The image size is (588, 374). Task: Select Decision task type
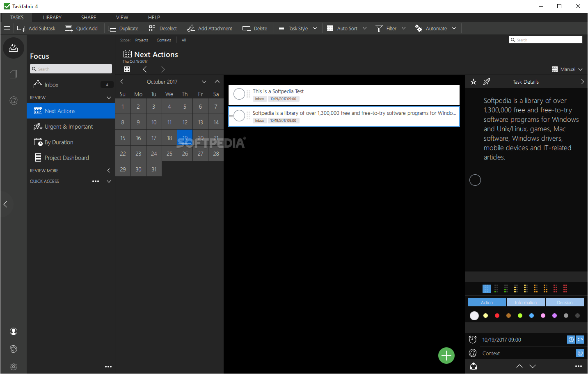[565, 303]
